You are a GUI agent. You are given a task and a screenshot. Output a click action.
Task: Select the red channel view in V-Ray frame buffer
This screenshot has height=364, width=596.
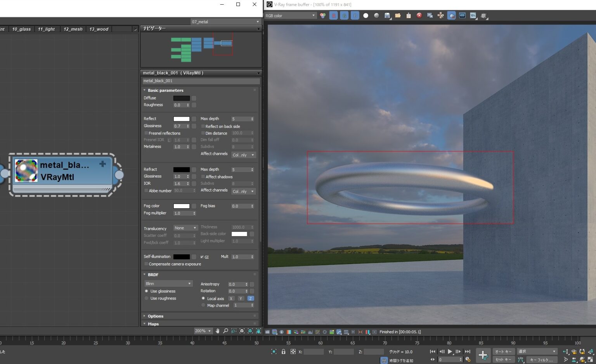pos(334,16)
